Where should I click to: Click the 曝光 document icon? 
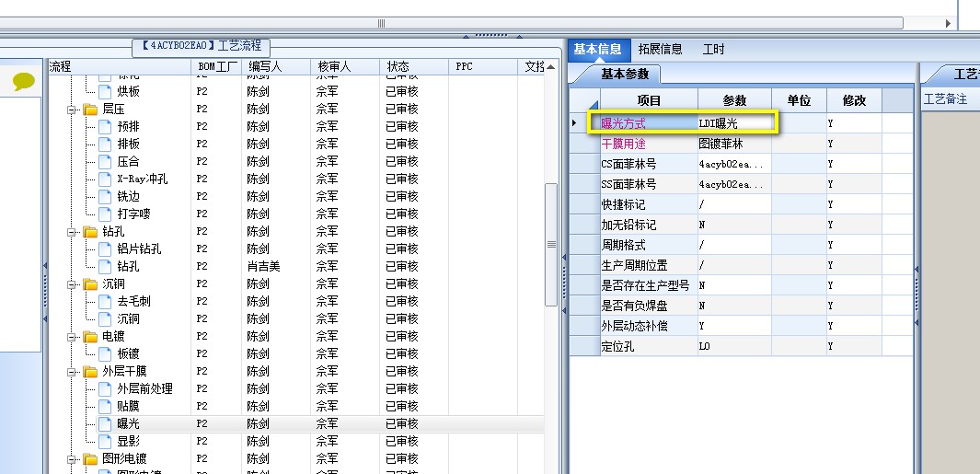[x=105, y=424]
